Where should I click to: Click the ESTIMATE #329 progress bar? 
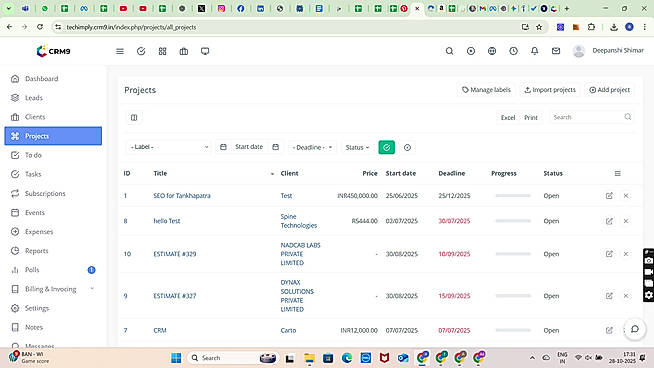pos(513,254)
